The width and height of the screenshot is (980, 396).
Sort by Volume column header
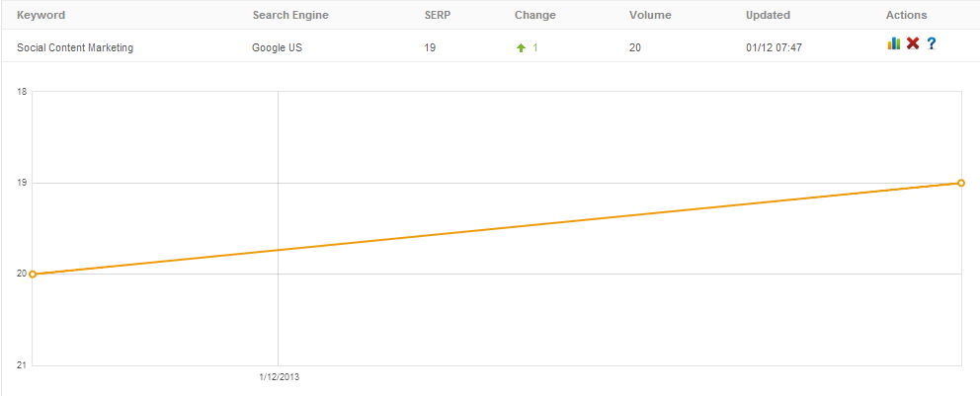coord(650,15)
